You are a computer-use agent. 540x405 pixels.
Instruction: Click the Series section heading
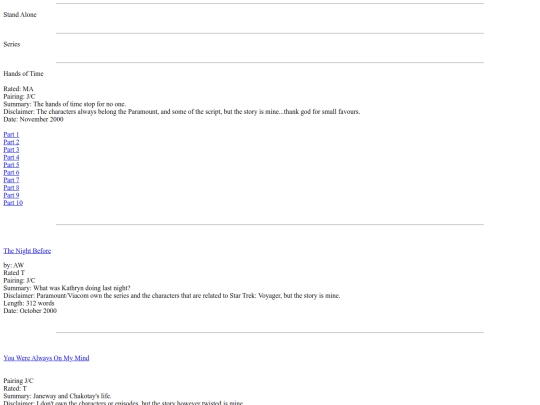tap(12, 44)
